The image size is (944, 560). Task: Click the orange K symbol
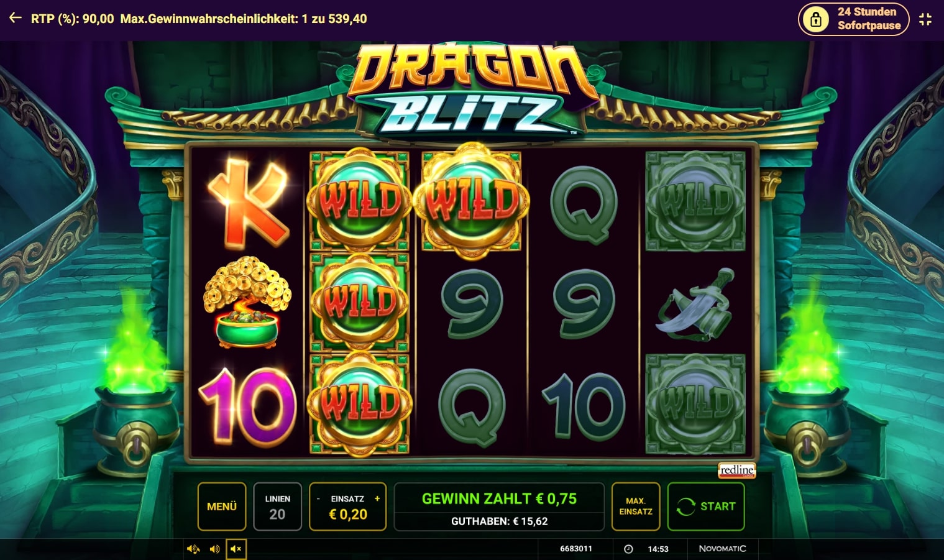coord(249,202)
